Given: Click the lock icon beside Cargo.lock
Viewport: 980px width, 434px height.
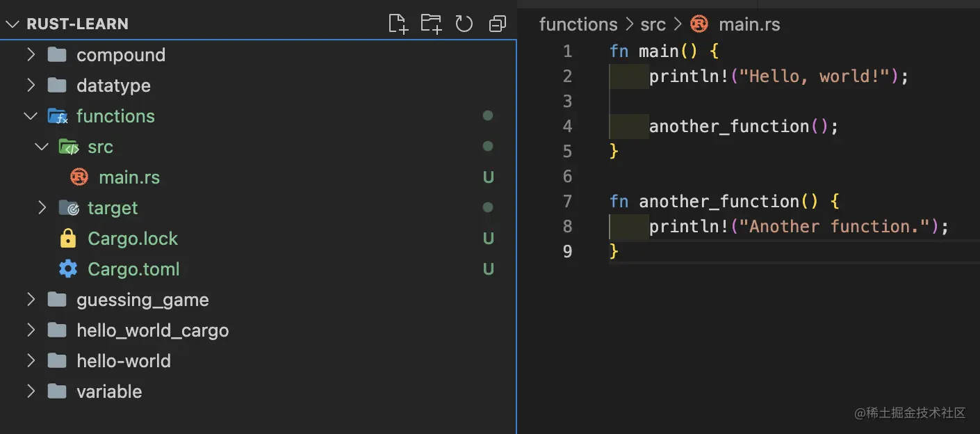Looking at the screenshot, I should (x=68, y=239).
